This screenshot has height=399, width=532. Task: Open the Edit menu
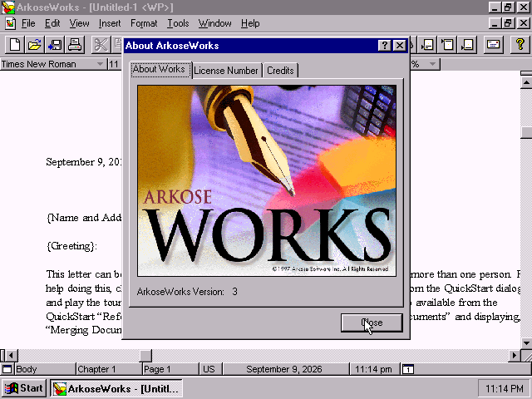[52, 23]
